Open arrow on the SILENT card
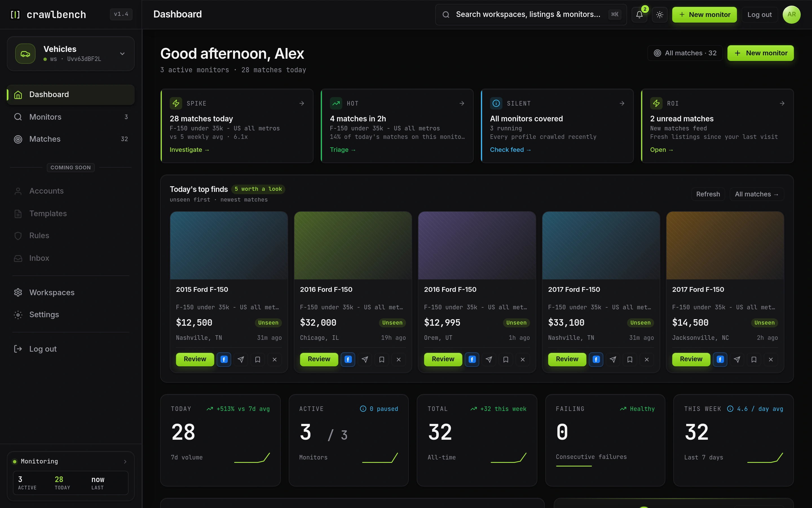The width and height of the screenshot is (812, 508). coord(622,104)
